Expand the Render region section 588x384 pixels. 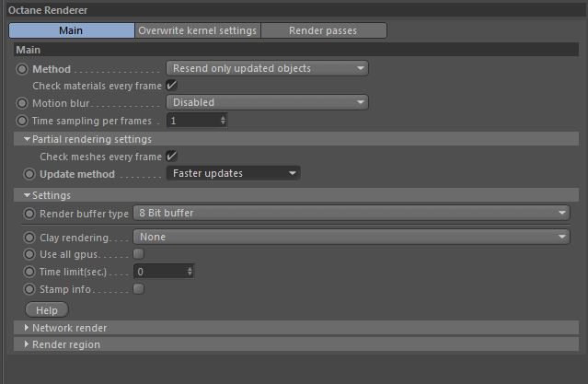(x=296, y=344)
